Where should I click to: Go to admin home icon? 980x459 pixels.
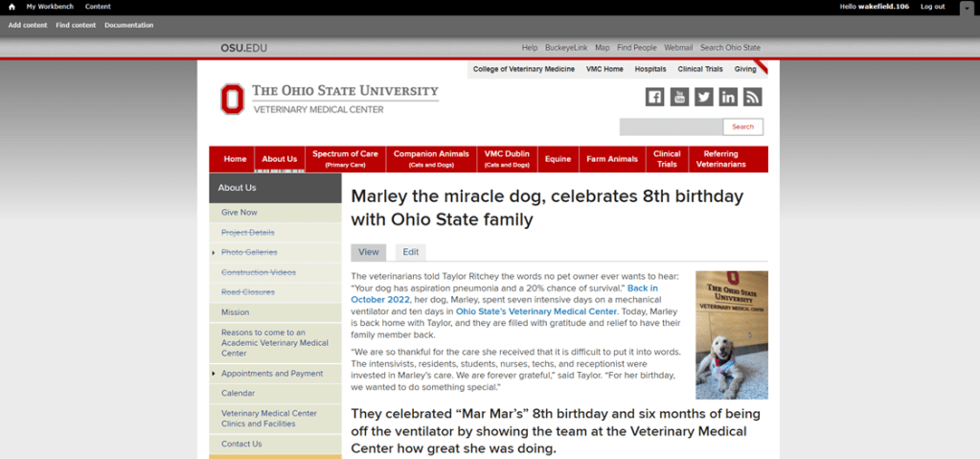click(11, 7)
